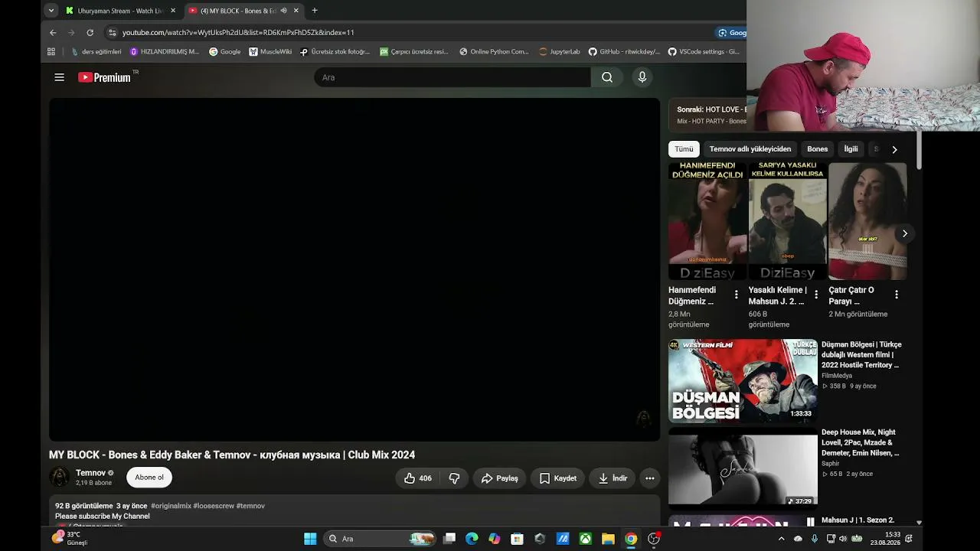Select the Temnov adlı yükleyiciden chip
The height and width of the screenshot is (551, 980).
(750, 149)
